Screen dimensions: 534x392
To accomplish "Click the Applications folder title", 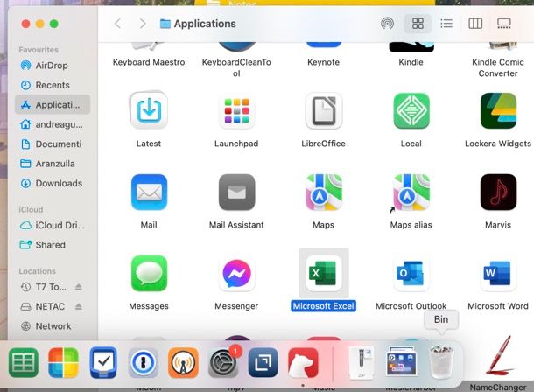I will tap(205, 24).
